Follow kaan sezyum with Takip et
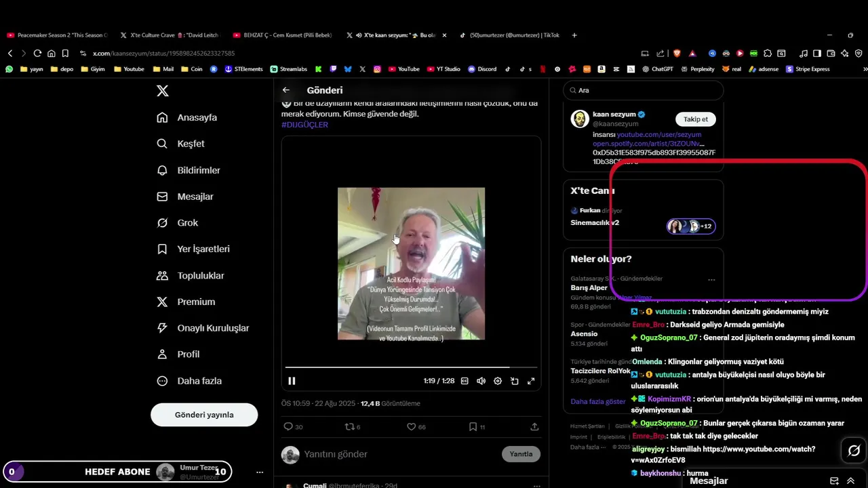Image resolution: width=868 pixels, height=488 pixels. click(x=695, y=119)
